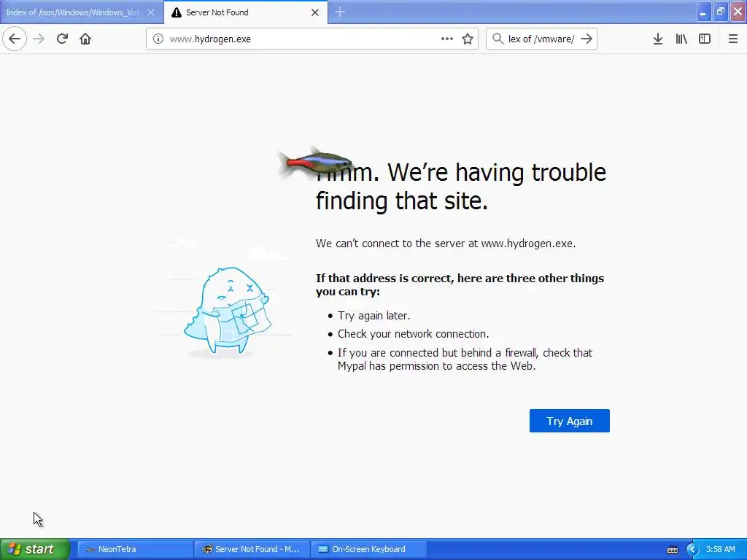This screenshot has height=560, width=747.
Task: Open On-Screen Keyboard from the taskbar
Action: pos(368,549)
